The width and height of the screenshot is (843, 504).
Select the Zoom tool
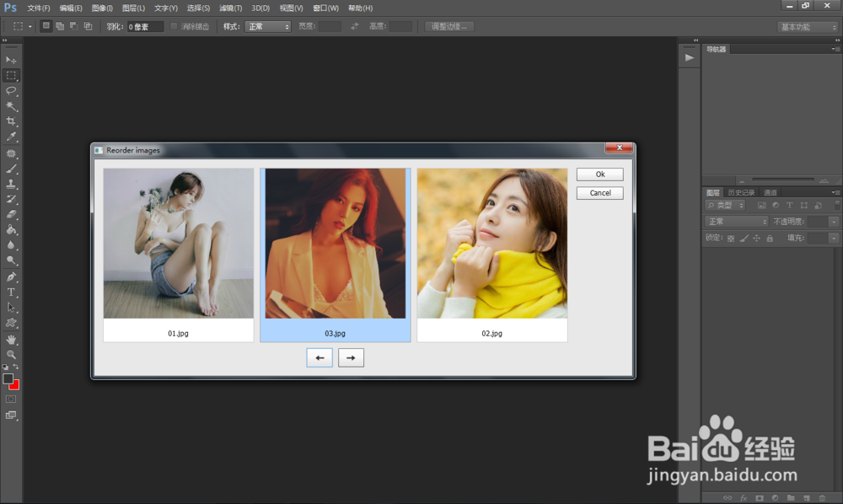[11, 355]
